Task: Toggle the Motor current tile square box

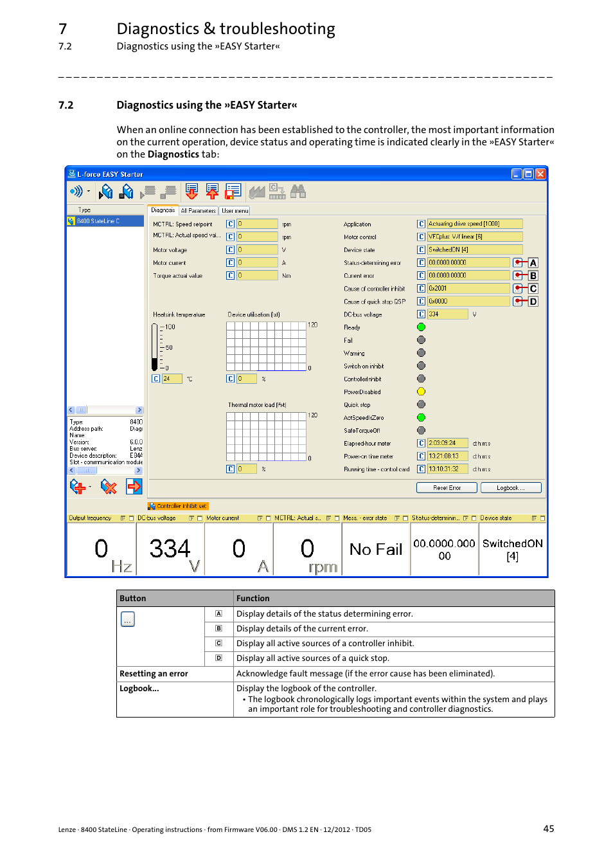Action: (x=268, y=518)
